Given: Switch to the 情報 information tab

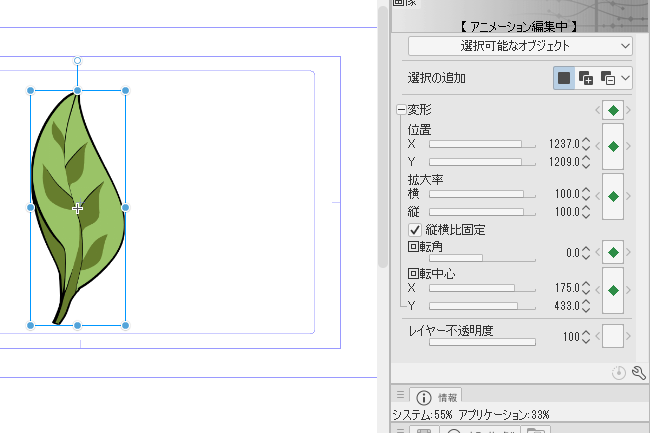Looking at the screenshot, I should point(437,397).
